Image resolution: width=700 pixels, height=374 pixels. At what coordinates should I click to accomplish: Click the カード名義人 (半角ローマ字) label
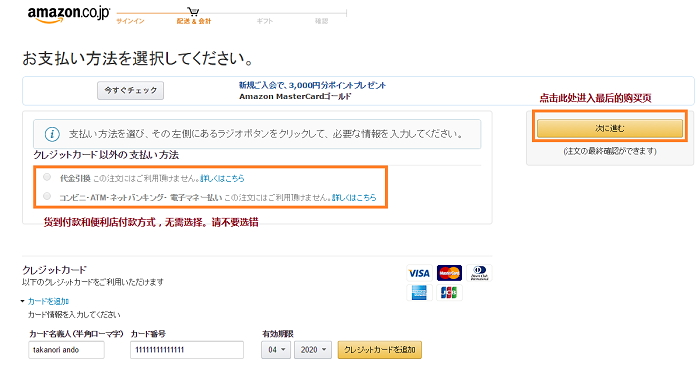[x=76, y=334]
